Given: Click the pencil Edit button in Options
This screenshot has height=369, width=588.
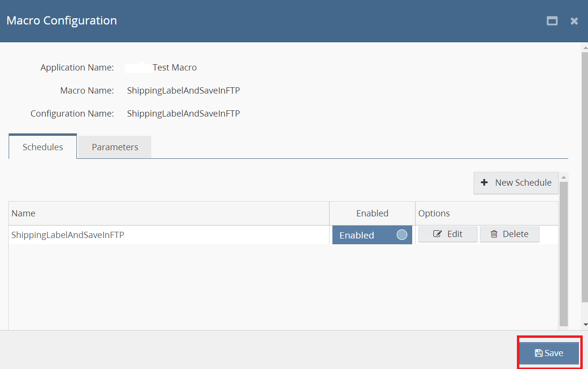Looking at the screenshot, I should (448, 234).
